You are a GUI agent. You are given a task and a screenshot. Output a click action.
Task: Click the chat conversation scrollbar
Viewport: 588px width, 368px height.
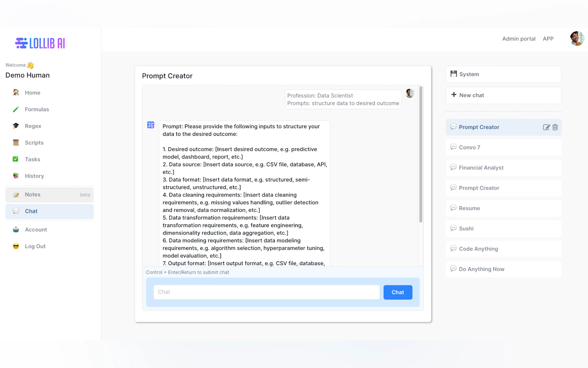tap(421, 154)
